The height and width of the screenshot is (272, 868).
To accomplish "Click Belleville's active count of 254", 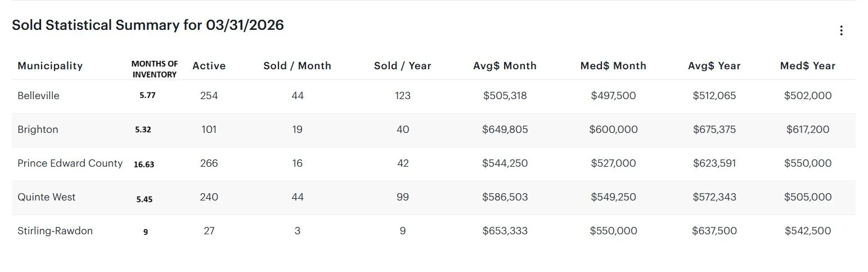I will point(209,96).
